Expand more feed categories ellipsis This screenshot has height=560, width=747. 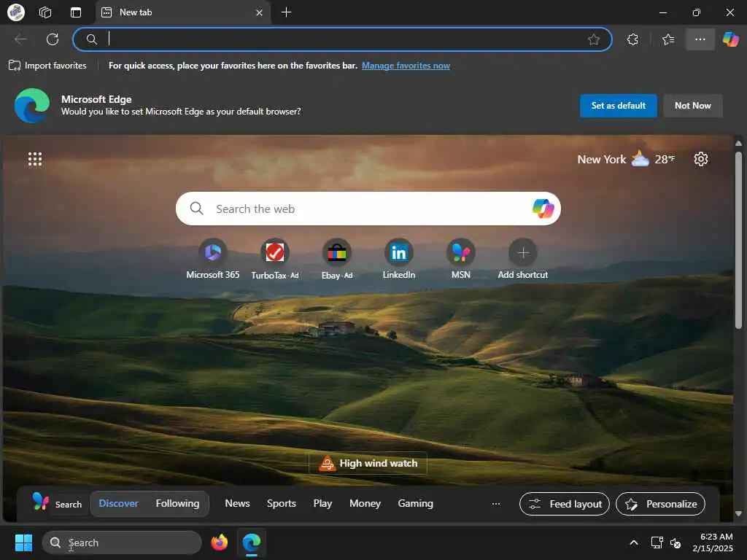496,504
